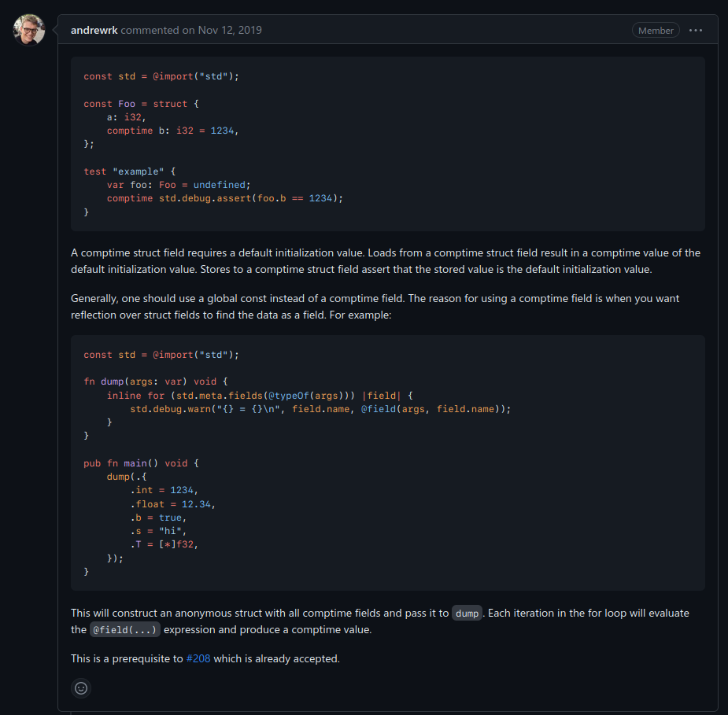Click the comptime std.debug.assert code line
Viewport: 728px width, 715px height.
pos(225,198)
